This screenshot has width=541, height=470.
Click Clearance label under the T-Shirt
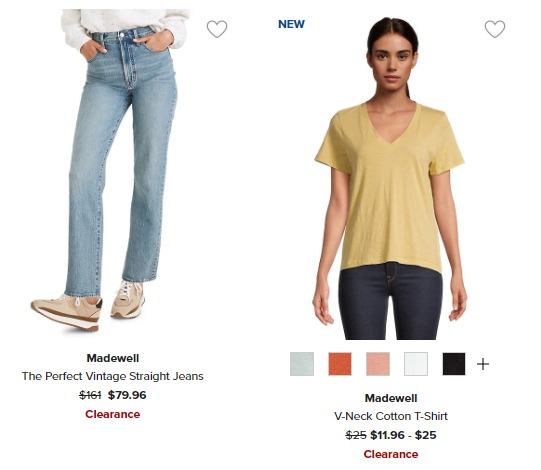point(391,454)
